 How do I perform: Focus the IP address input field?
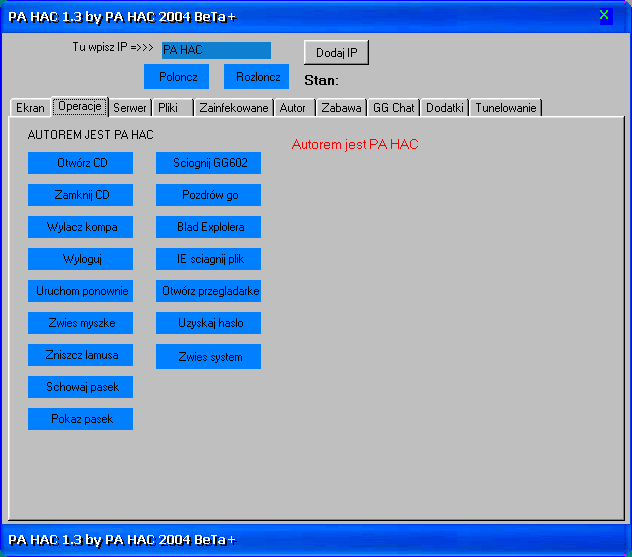tap(216, 50)
